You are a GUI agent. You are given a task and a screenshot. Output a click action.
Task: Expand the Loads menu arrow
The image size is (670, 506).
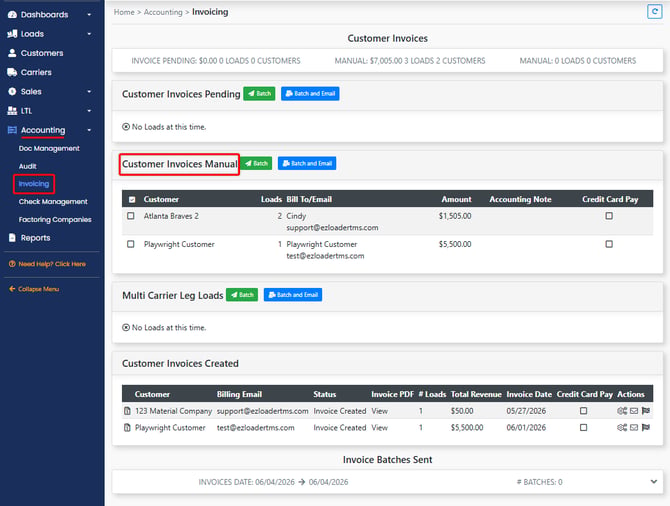[x=89, y=34]
